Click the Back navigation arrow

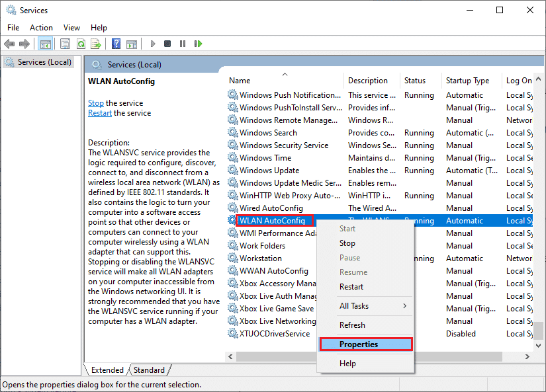tap(9, 44)
